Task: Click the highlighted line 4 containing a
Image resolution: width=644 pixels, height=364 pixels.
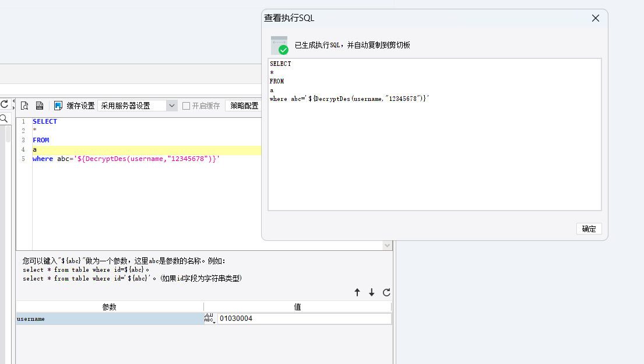Action: (147, 150)
